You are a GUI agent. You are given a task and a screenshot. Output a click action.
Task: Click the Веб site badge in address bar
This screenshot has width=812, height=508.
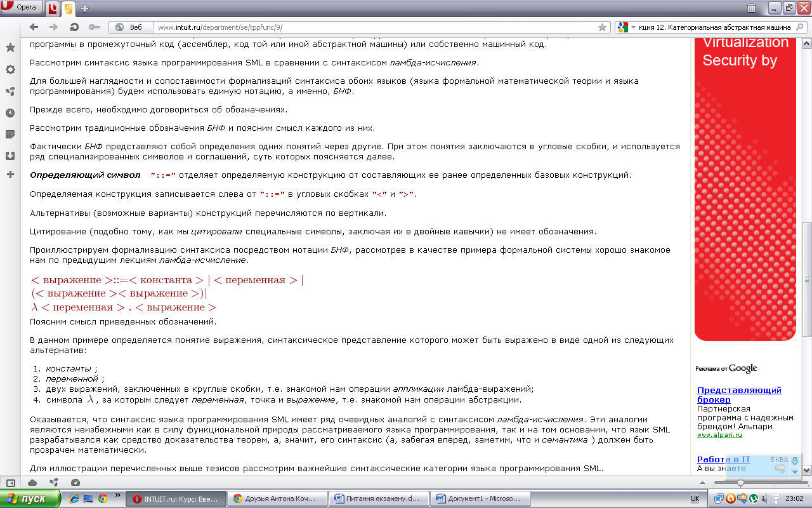131,27
